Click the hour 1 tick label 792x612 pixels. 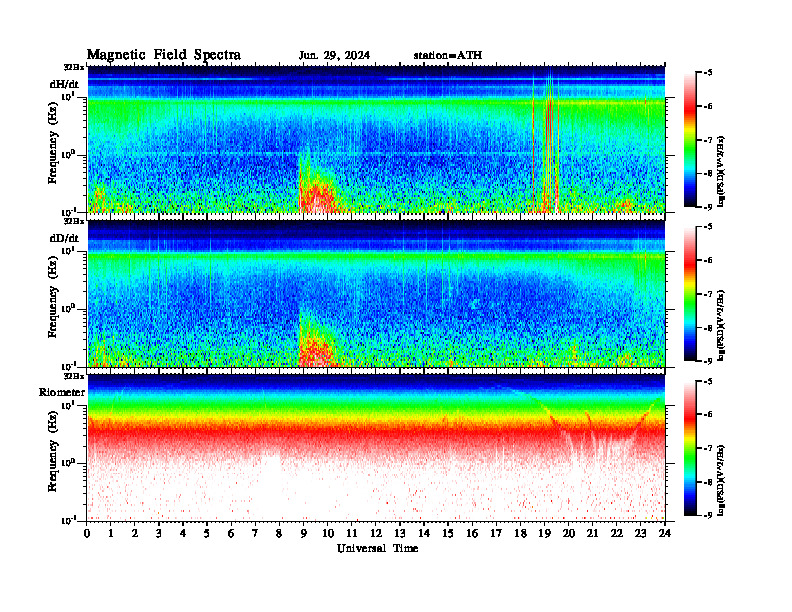click(x=111, y=533)
